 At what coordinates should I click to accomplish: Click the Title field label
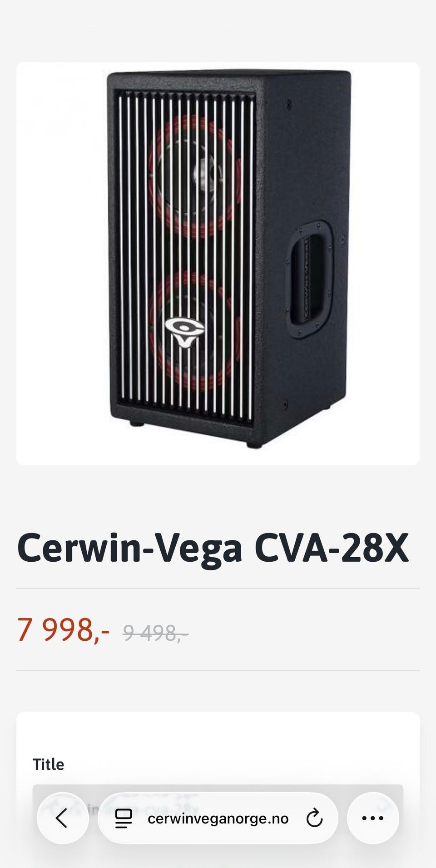pos(48,764)
